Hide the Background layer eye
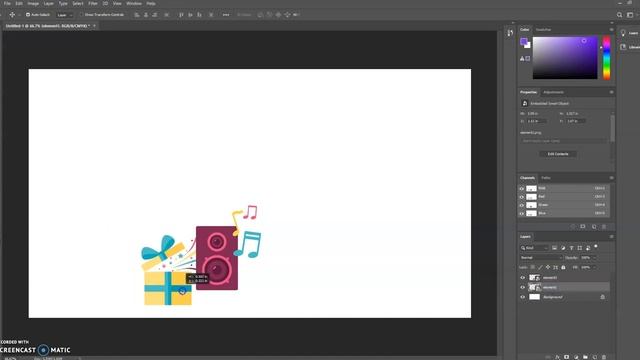Screen dimensions: 640x360 522,297
